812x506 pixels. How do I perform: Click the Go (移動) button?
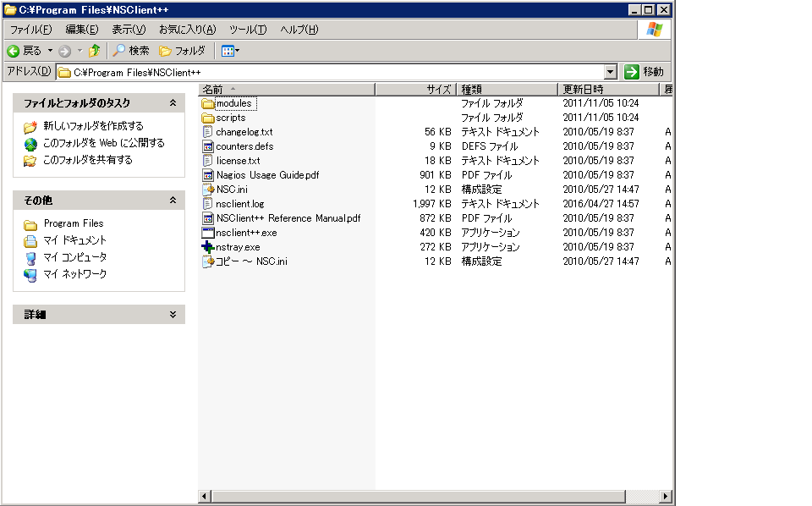click(x=645, y=72)
